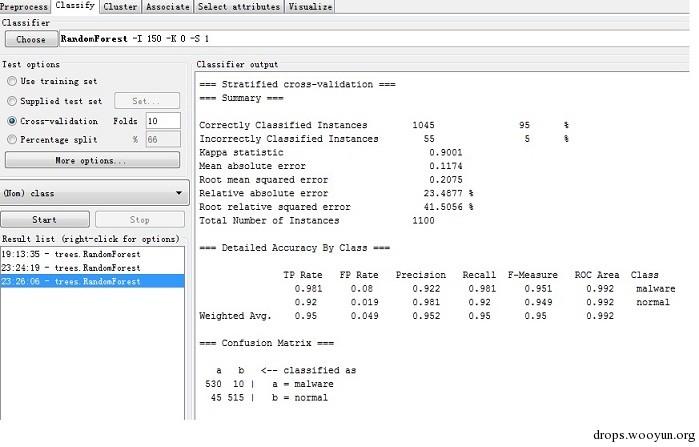Open the Classify tab

click(75, 6)
